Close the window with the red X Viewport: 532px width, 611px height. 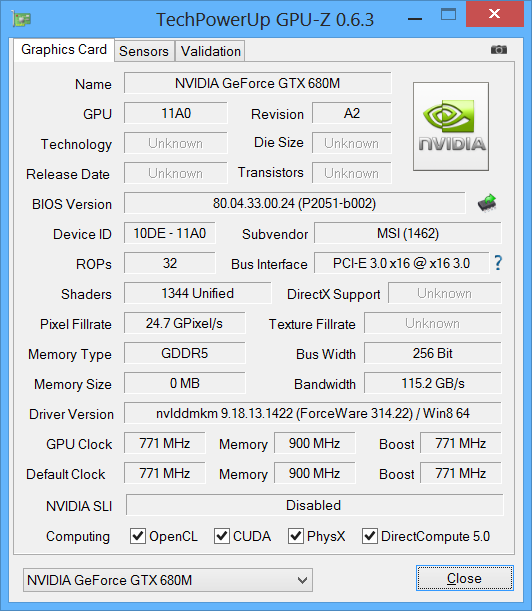point(495,14)
